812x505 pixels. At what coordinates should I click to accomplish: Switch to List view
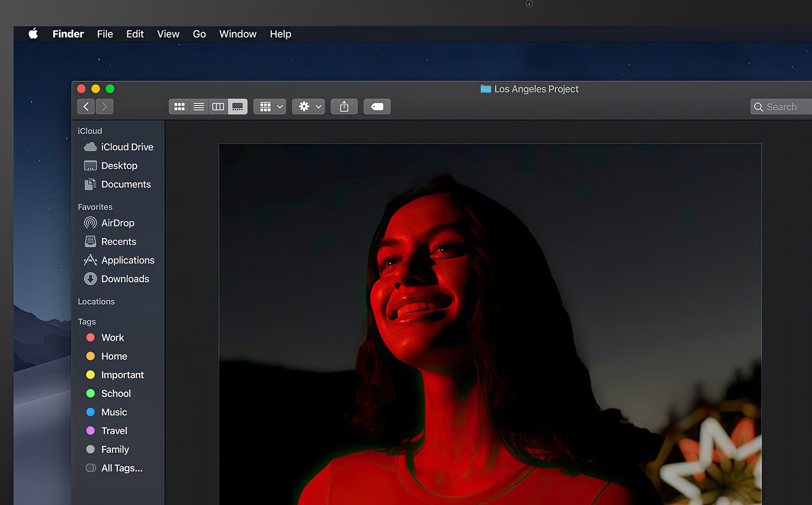pos(198,106)
